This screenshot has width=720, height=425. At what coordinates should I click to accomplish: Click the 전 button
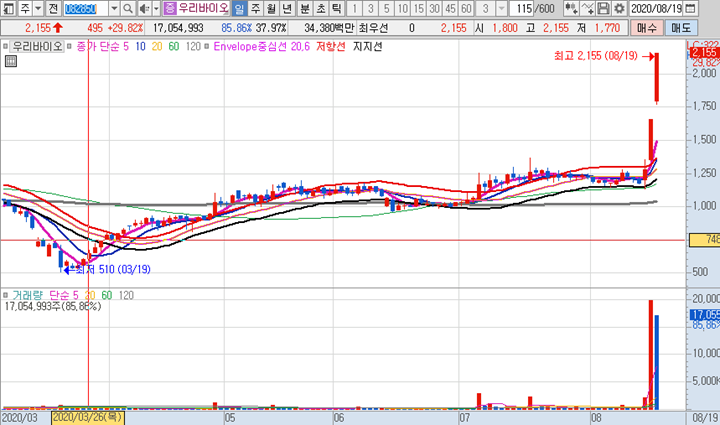(x=53, y=8)
